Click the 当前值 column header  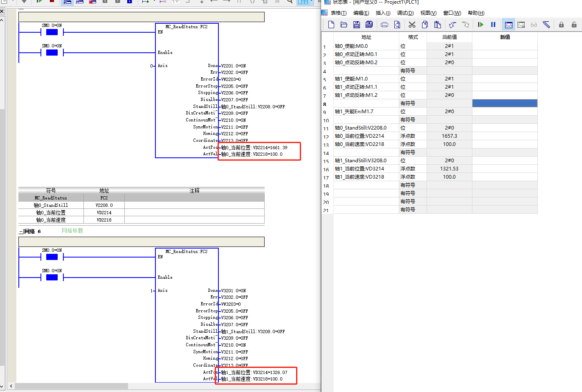point(449,37)
